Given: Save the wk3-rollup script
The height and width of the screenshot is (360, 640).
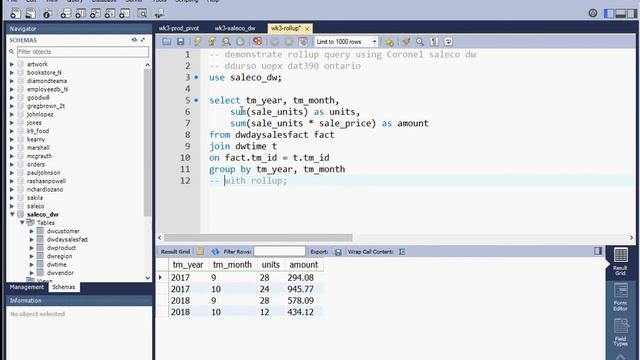Looking at the screenshot, I should (180, 42).
